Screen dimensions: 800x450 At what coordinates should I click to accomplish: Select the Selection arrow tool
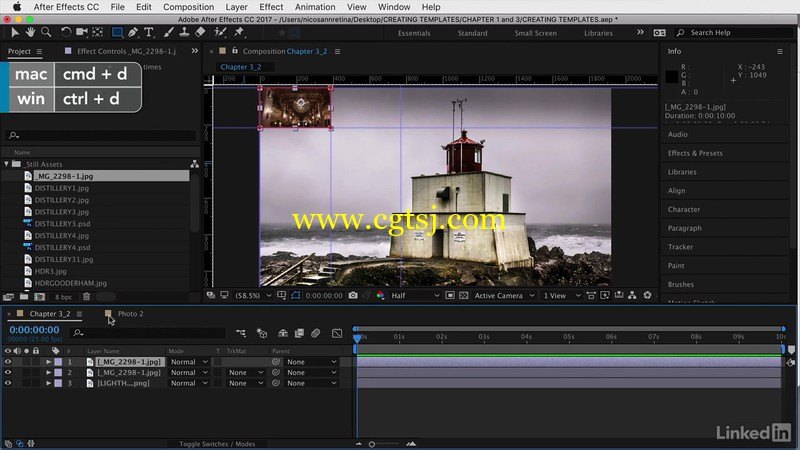14,33
